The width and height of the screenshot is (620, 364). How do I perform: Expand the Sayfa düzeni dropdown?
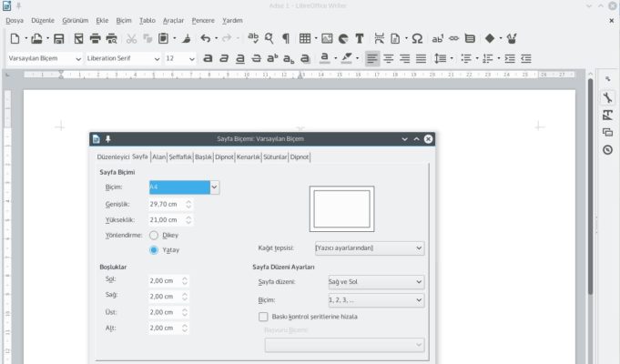375,282
